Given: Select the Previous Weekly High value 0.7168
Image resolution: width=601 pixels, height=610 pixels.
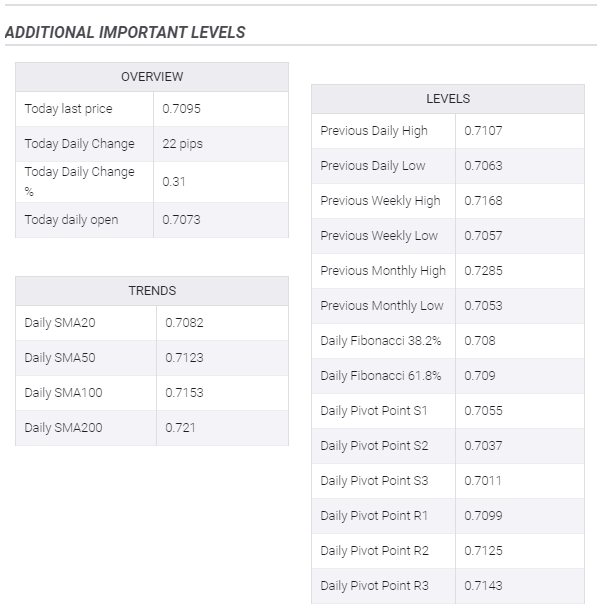Looking at the screenshot, I should tap(483, 201).
